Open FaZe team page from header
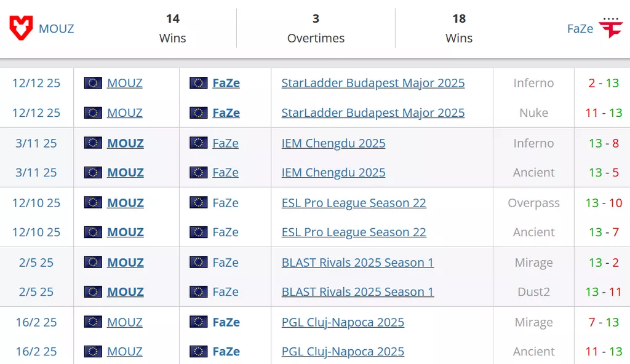 580,29
